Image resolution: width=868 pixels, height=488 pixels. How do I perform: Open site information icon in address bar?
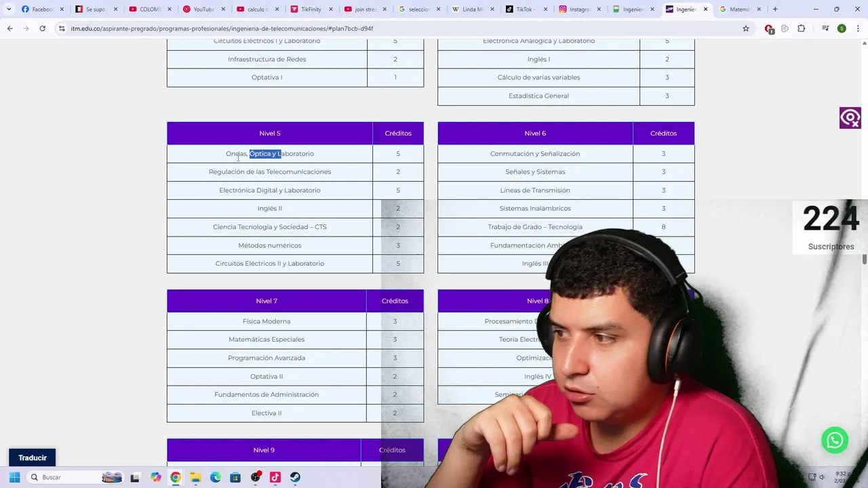(62, 28)
